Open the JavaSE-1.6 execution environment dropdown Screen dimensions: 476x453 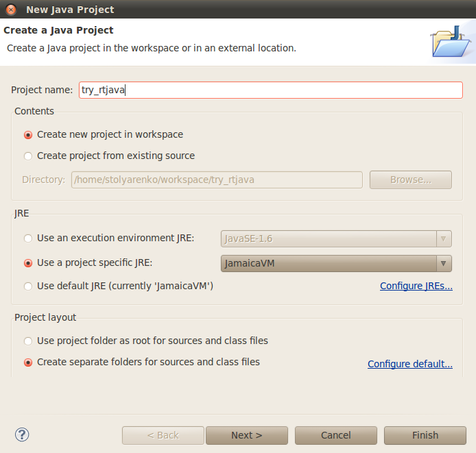[336, 238]
